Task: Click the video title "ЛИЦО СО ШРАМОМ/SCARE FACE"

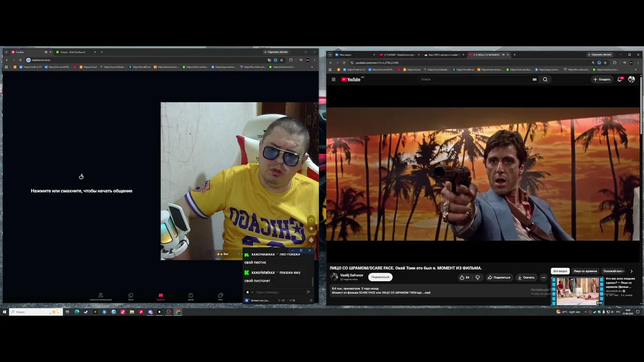Action: point(406,268)
